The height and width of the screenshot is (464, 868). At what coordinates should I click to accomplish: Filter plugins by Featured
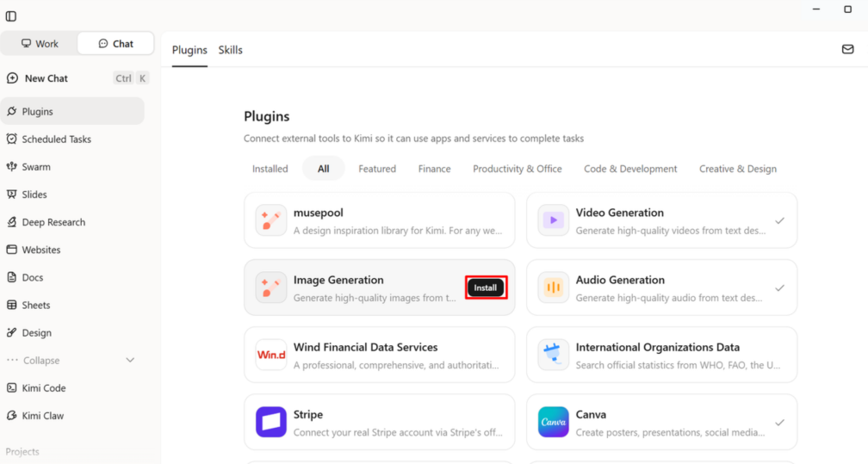pos(377,169)
